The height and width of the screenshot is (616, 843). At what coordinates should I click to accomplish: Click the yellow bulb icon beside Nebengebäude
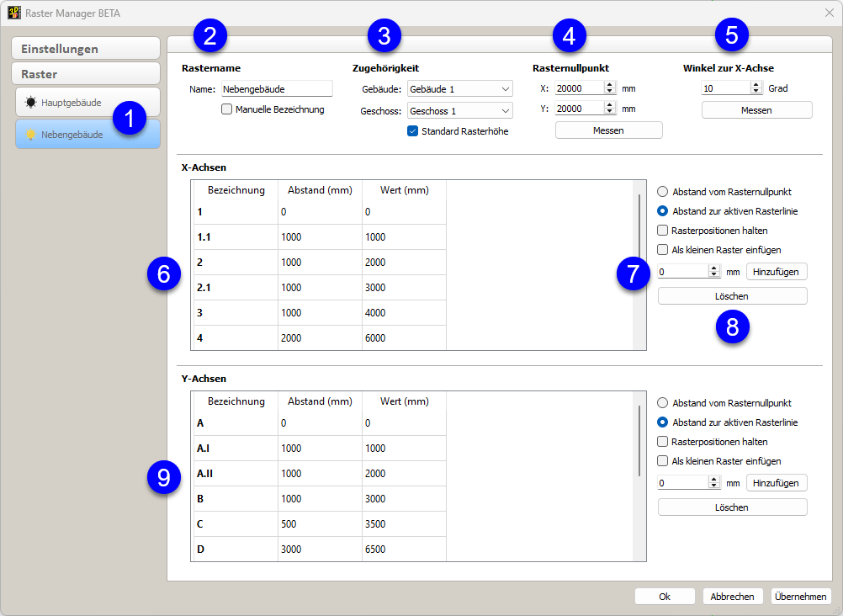click(30, 135)
